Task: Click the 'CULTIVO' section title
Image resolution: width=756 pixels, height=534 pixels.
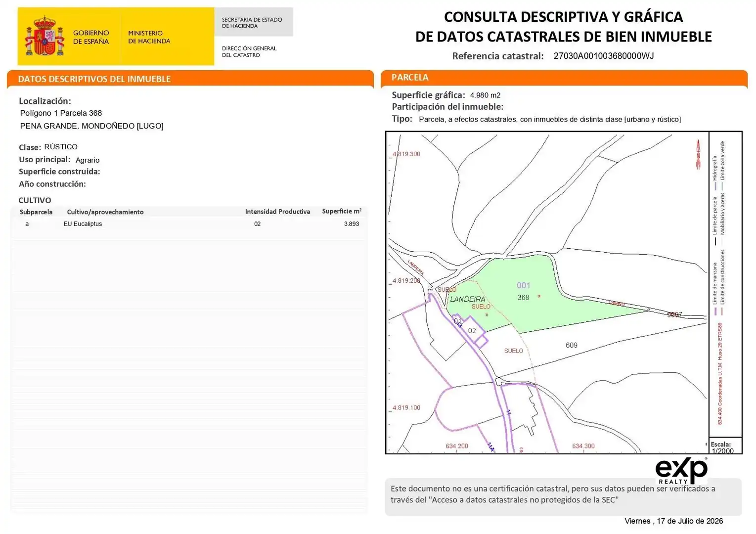Action: point(35,200)
